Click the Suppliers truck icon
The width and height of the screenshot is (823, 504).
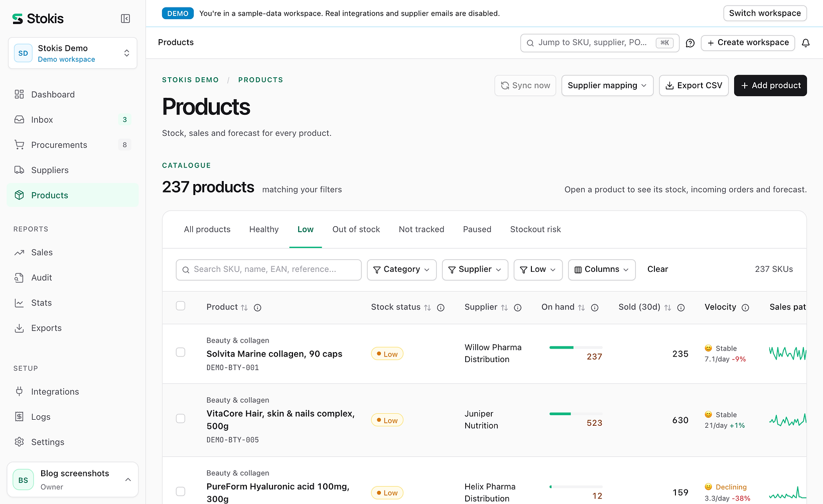[19, 170]
